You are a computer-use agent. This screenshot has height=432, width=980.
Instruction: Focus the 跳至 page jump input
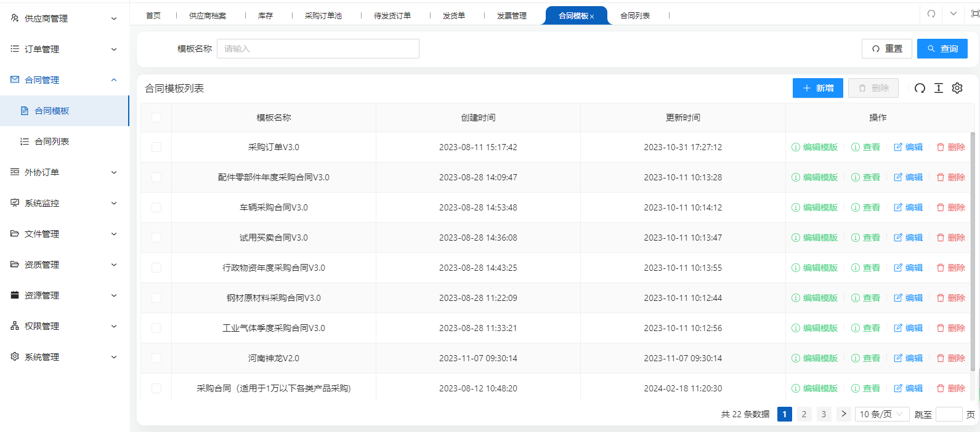pyautogui.click(x=949, y=414)
